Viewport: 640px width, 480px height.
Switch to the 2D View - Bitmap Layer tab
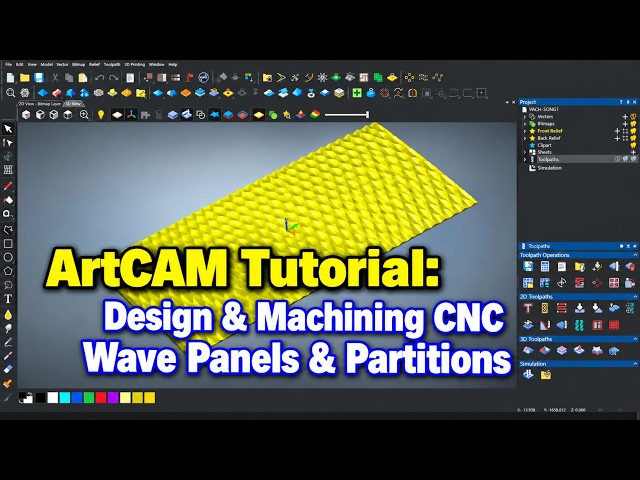click(40, 104)
